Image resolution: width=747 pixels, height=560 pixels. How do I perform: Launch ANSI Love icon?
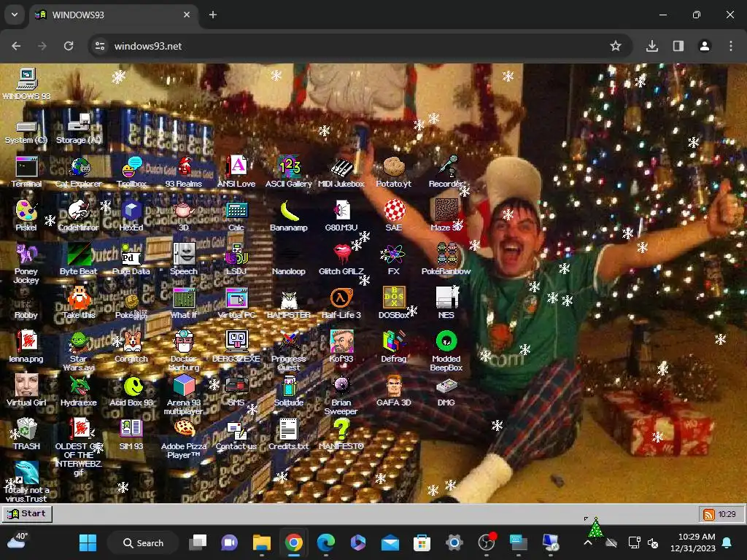click(x=236, y=172)
